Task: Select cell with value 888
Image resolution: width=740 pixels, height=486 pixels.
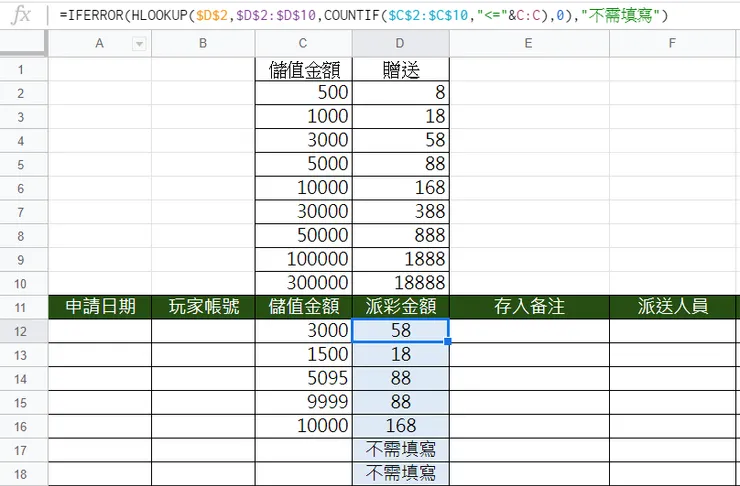Action: point(401,236)
